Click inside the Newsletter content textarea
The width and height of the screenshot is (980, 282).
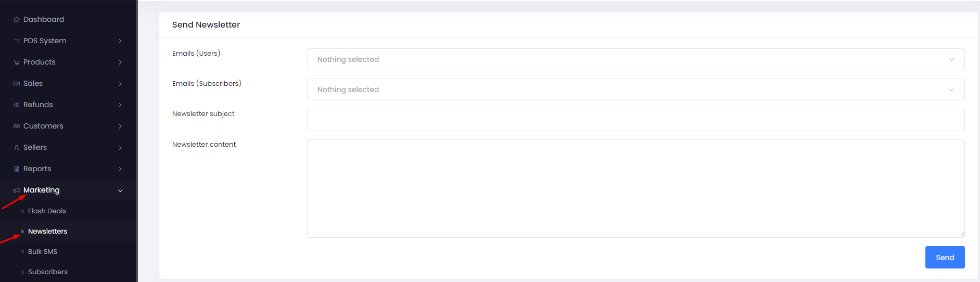coord(635,188)
